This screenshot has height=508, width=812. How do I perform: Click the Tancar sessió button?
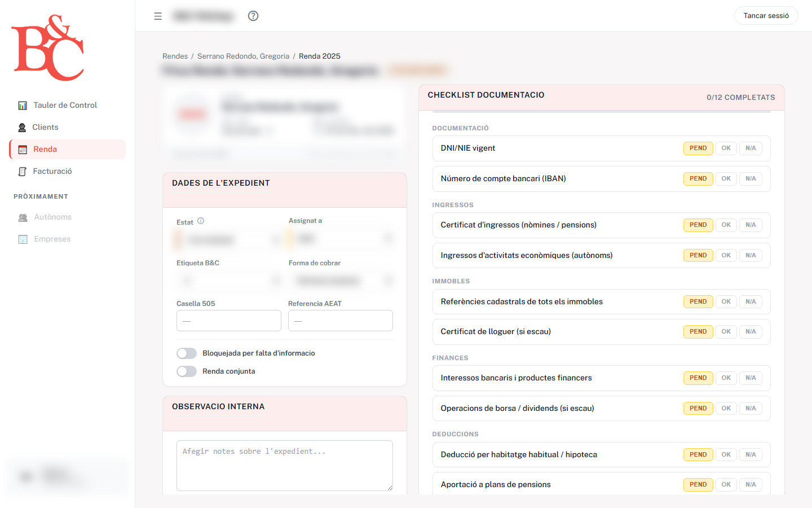click(x=766, y=16)
